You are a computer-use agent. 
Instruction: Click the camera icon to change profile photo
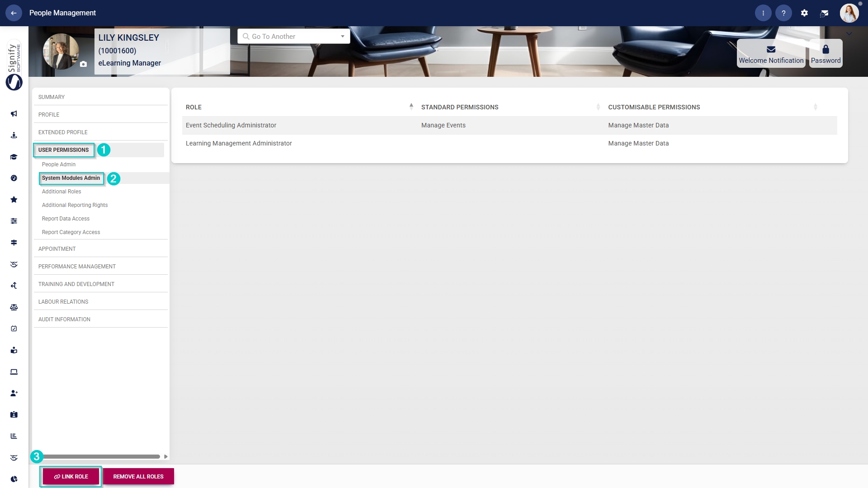(x=83, y=64)
